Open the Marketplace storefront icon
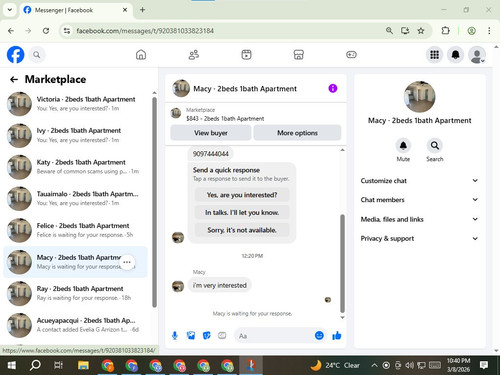Screen dimensions: 500x375 [299, 55]
